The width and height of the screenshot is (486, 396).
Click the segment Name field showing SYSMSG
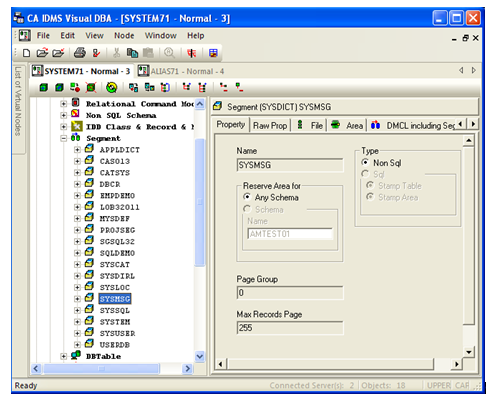pos(290,165)
